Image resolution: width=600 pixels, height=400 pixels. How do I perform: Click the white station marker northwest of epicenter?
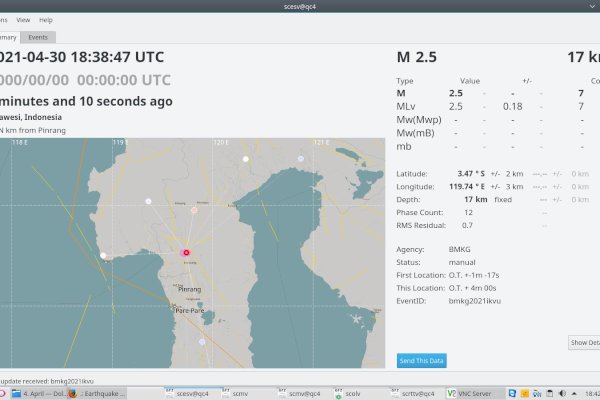pyautogui.click(x=148, y=201)
